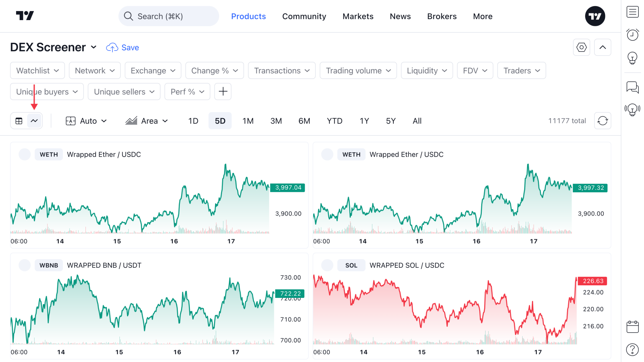The width and height of the screenshot is (644, 362).
Task: Click the token logo of the SOL card
Action: point(327,265)
